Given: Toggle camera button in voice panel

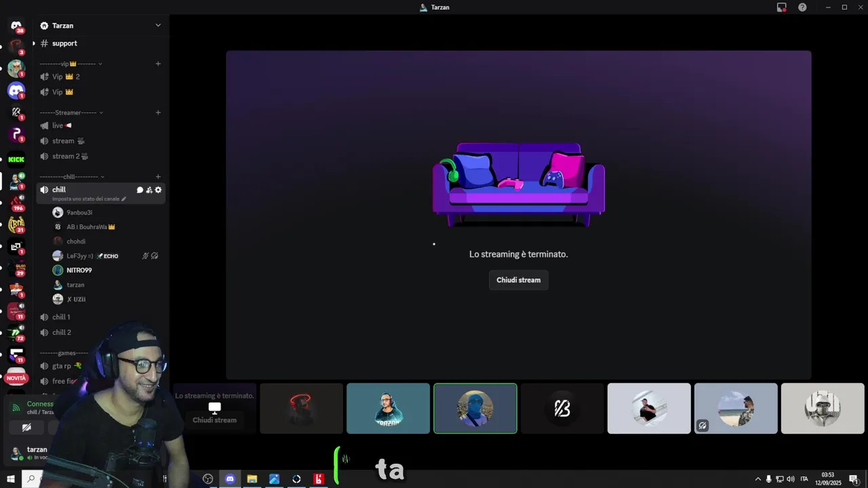Looking at the screenshot, I should pos(26,428).
